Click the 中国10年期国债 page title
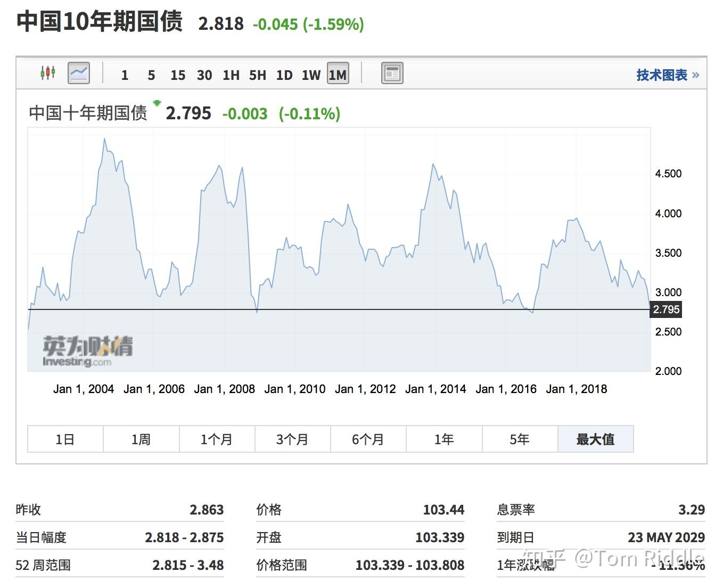This screenshot has height=588, width=723. (x=100, y=22)
